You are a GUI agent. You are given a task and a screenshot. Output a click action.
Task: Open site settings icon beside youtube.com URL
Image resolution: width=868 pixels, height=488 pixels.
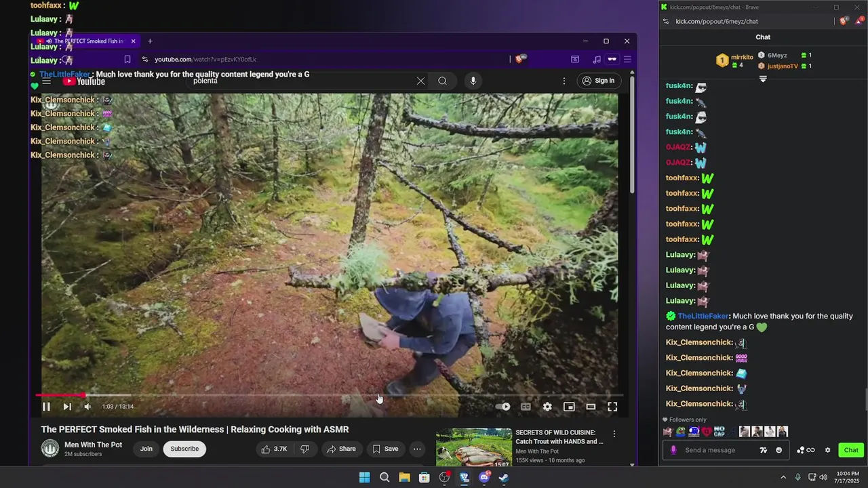(145, 59)
